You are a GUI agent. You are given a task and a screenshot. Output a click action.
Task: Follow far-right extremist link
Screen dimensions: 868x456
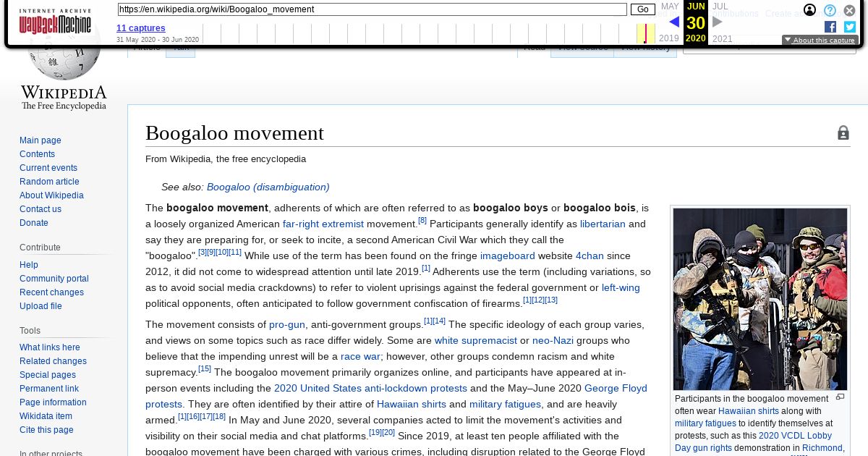point(323,224)
